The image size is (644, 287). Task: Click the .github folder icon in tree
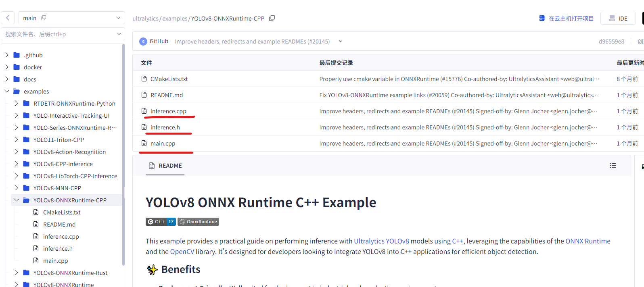(17, 55)
